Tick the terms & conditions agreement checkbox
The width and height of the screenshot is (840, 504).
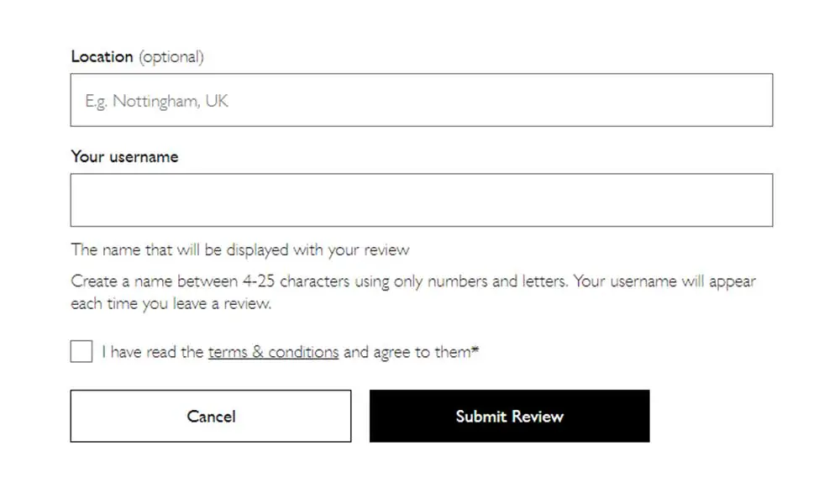[x=81, y=351]
